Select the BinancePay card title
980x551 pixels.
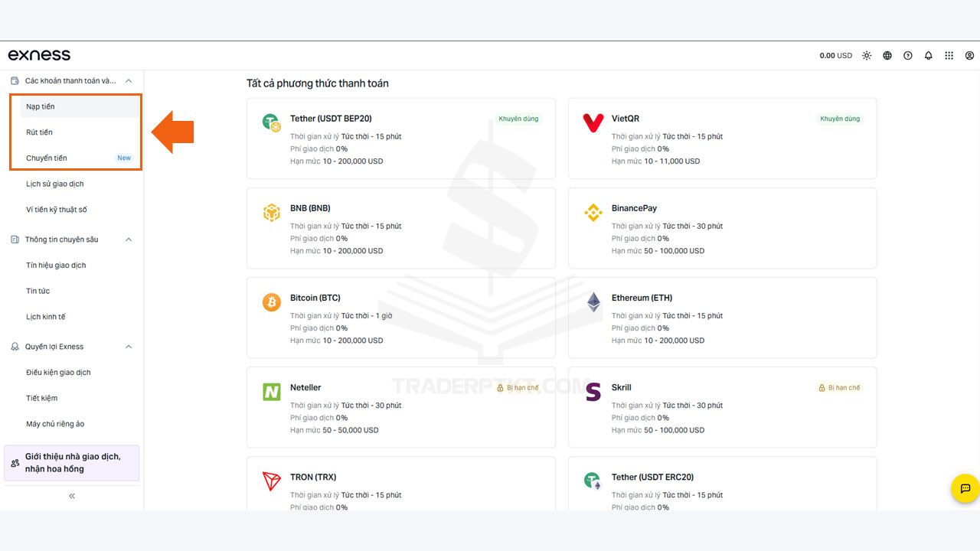pyautogui.click(x=634, y=208)
